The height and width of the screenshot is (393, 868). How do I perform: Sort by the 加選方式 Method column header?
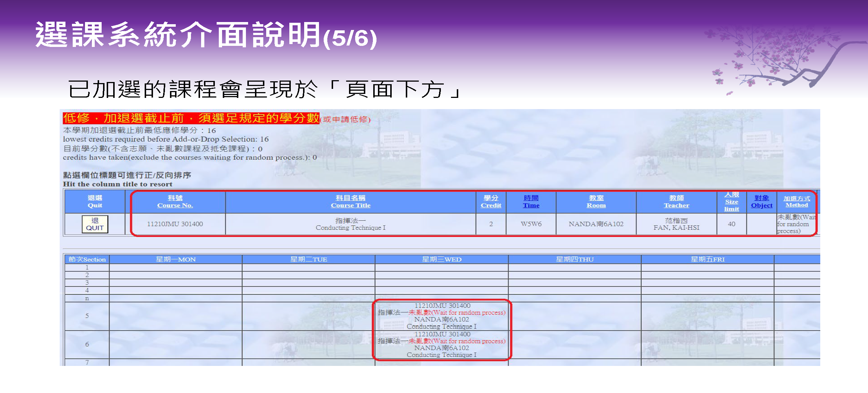click(x=797, y=202)
